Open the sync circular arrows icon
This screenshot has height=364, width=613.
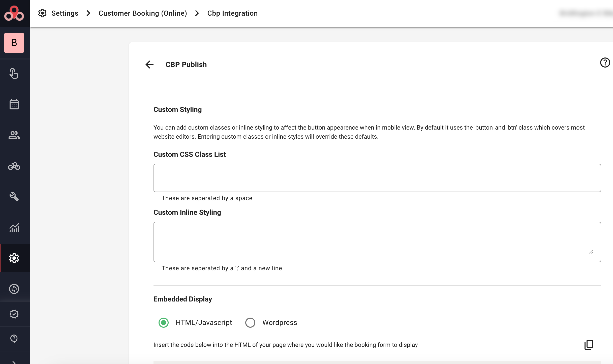[x=14, y=289]
